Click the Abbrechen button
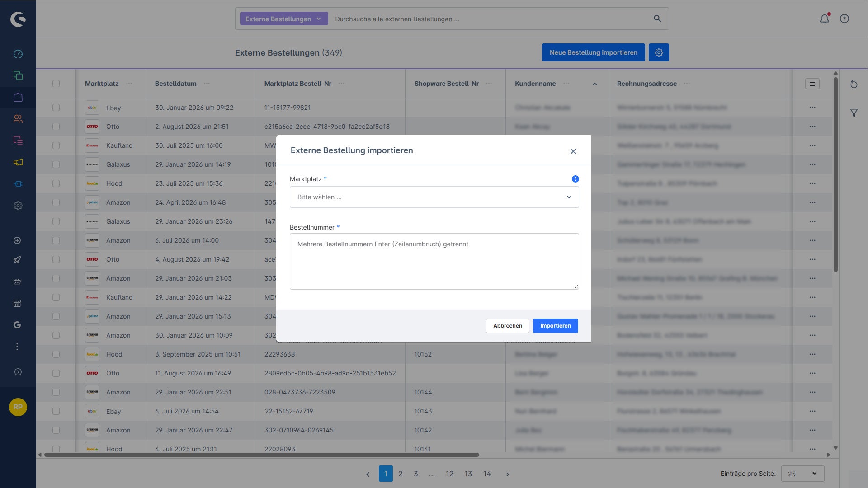The width and height of the screenshot is (868, 488). 508,326
